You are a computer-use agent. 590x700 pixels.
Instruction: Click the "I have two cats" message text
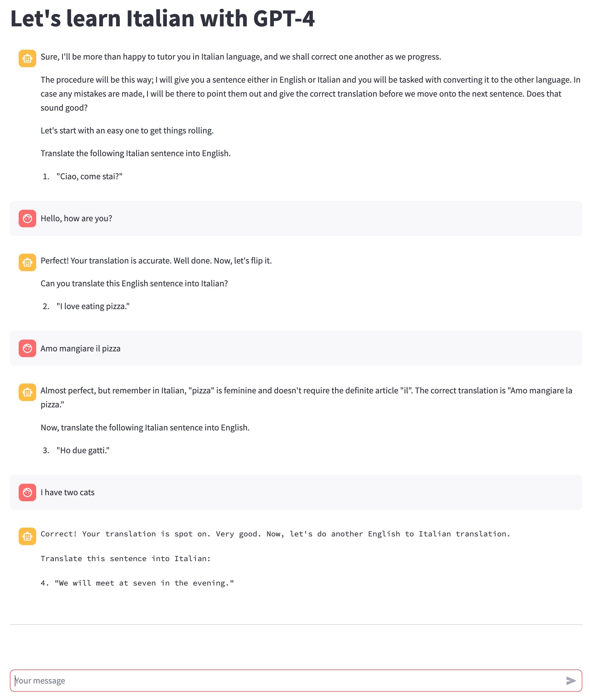point(68,492)
